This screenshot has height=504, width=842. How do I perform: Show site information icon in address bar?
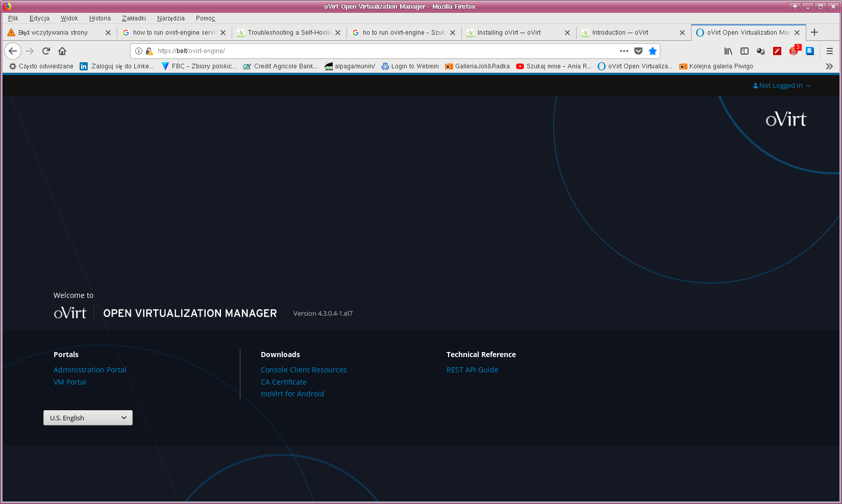tap(139, 51)
